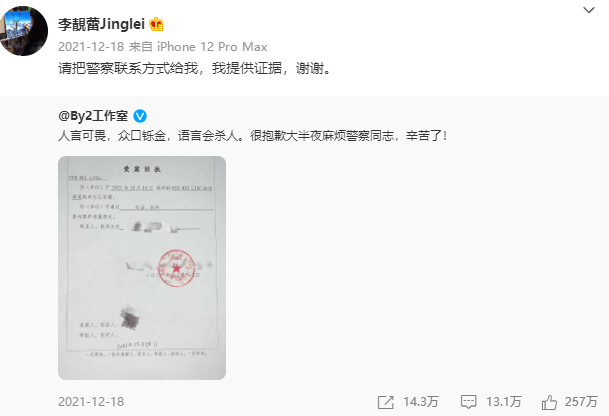Click the 受案回执 heading in the image
The height and width of the screenshot is (416, 609).
pyautogui.click(x=142, y=169)
